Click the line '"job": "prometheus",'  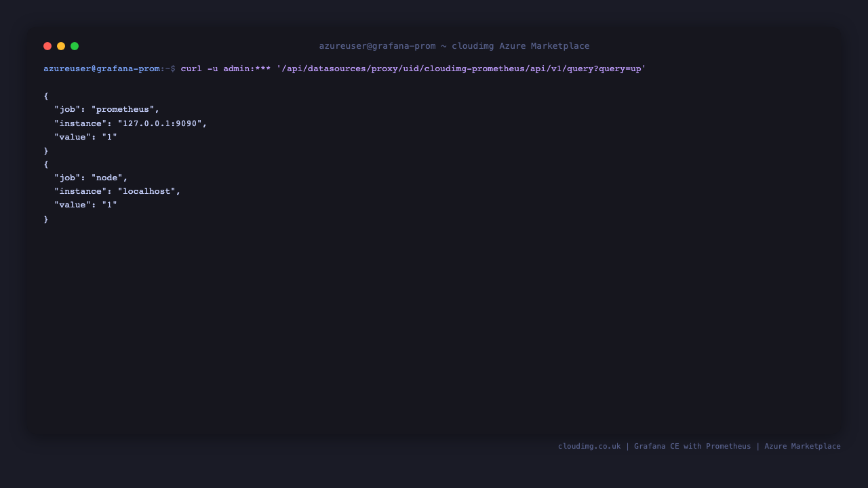click(107, 109)
